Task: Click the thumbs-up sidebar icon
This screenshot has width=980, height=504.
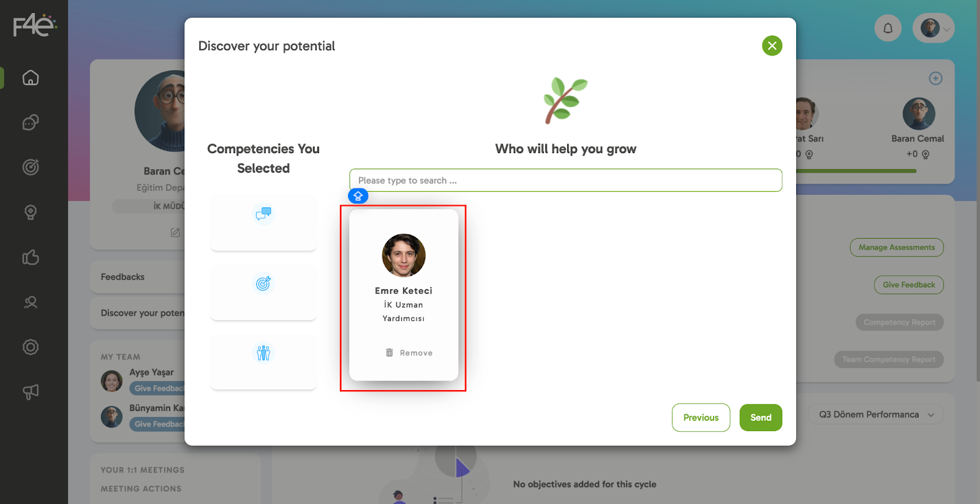Action: [31, 257]
